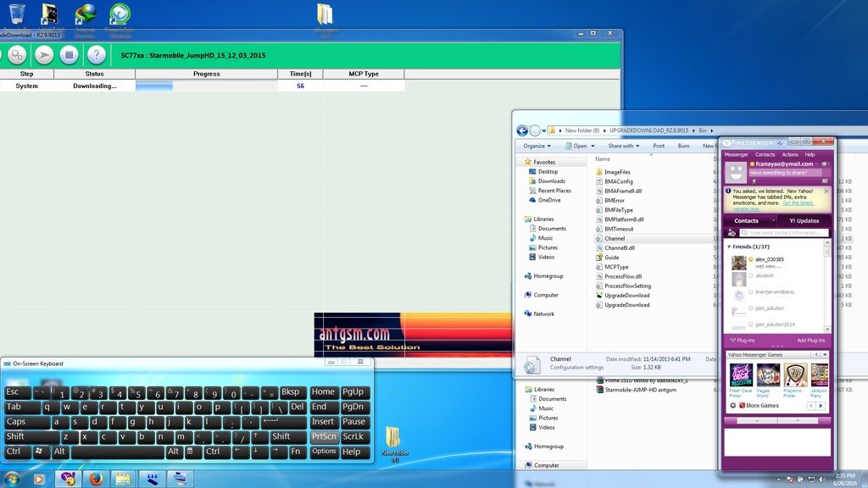Click the Settings gears icon in UpgradeDownload toolbar

click(17, 55)
